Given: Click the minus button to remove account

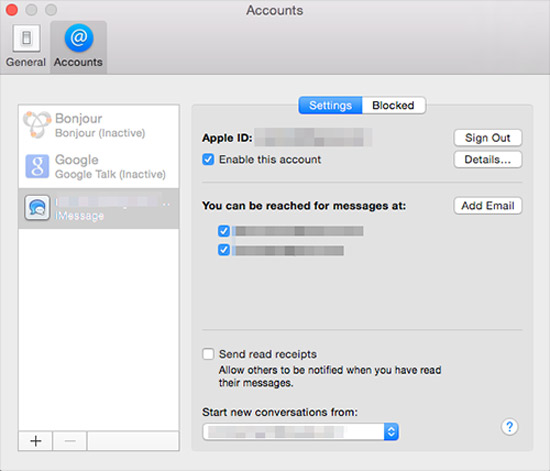Looking at the screenshot, I should click(70, 441).
